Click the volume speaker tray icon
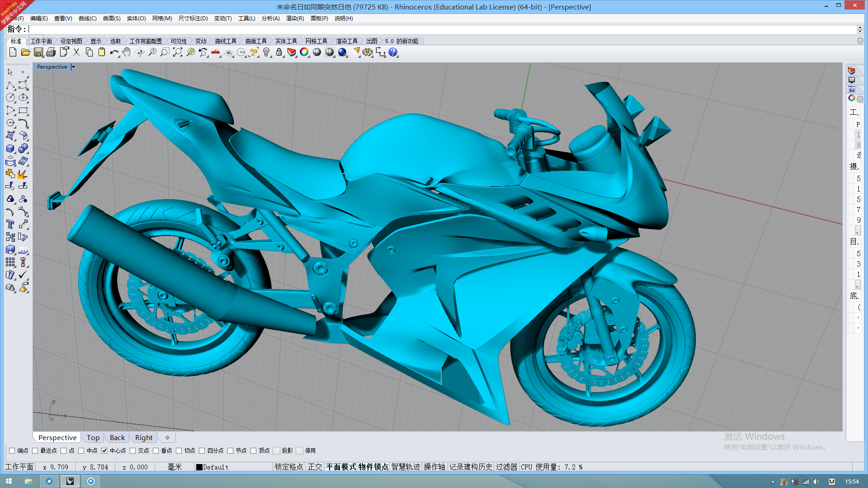 click(816, 482)
